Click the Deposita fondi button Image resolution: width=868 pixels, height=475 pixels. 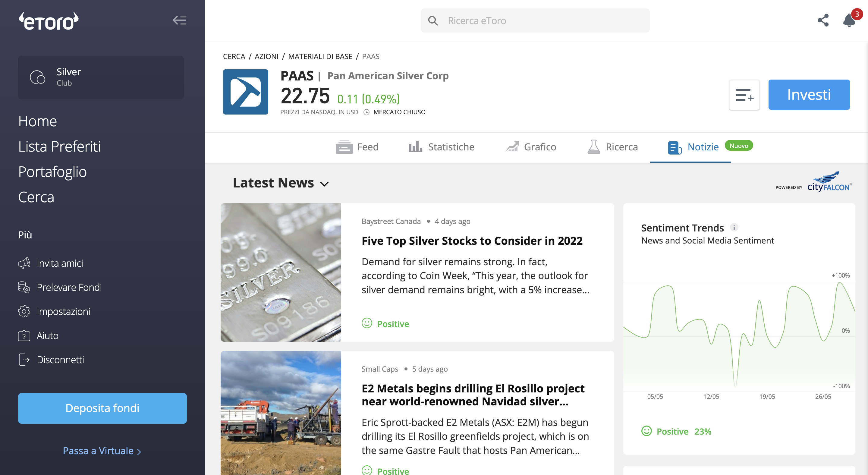point(102,408)
